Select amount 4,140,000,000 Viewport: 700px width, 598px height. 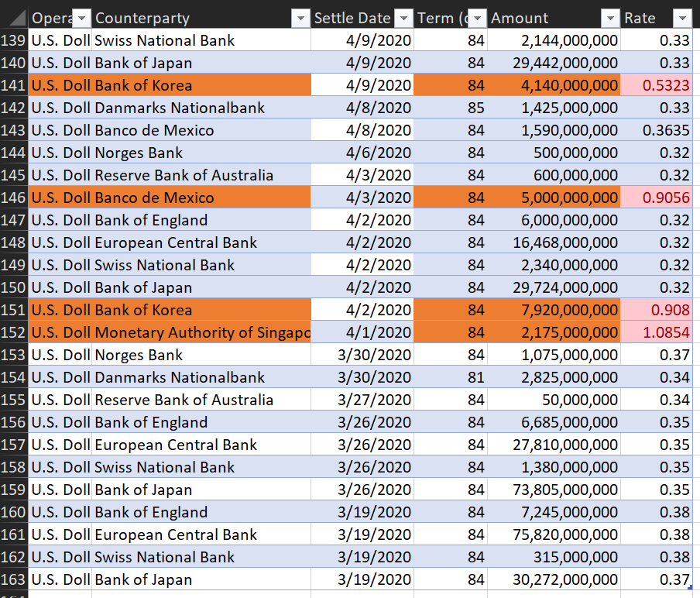pos(554,85)
